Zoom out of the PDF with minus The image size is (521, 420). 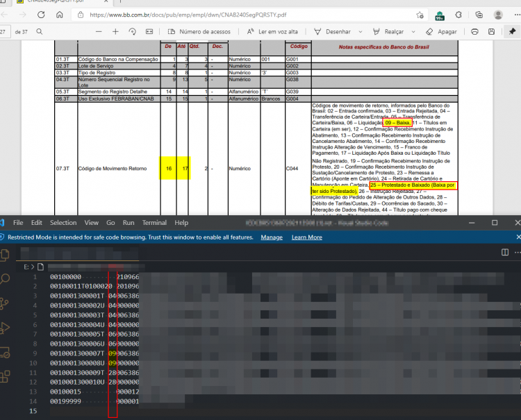[99, 31]
